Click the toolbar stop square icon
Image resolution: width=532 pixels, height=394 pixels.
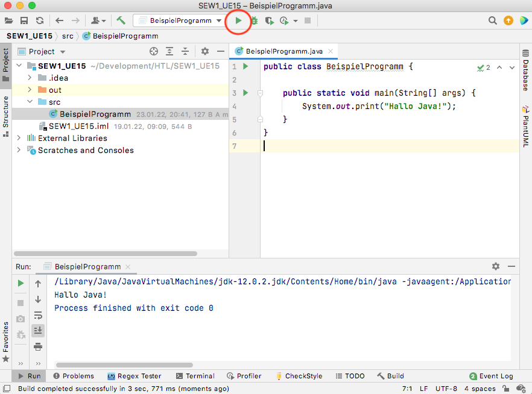pyautogui.click(x=308, y=20)
